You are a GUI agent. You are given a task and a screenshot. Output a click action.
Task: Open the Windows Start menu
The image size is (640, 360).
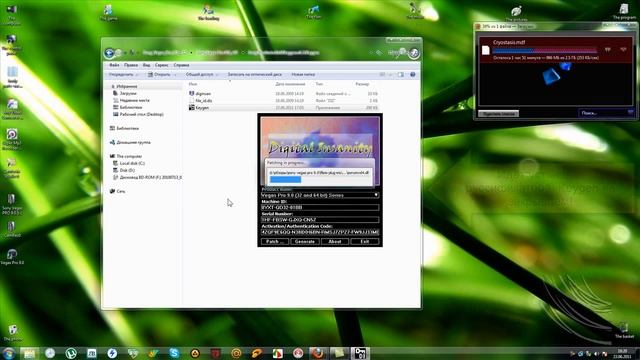coord(9,353)
